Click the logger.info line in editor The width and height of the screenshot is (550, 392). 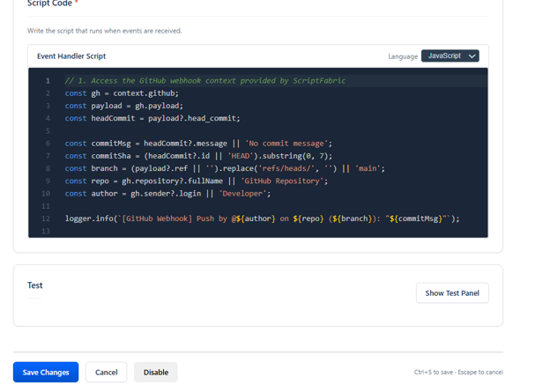[262, 218]
